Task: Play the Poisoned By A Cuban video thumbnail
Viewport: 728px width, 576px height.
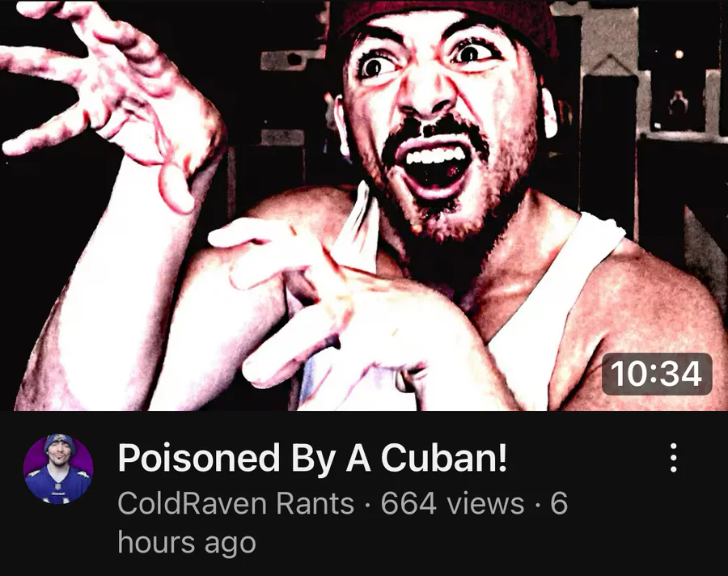Action: click(364, 205)
